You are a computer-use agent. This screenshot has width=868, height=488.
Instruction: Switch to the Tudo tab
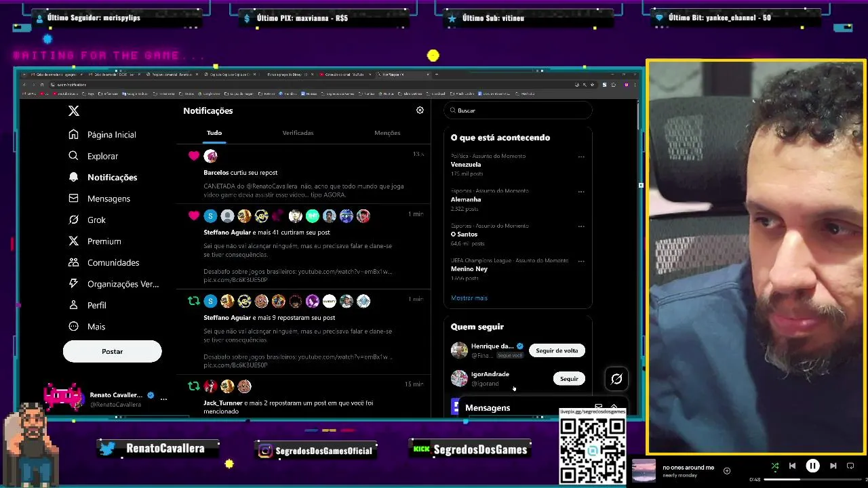click(x=214, y=133)
